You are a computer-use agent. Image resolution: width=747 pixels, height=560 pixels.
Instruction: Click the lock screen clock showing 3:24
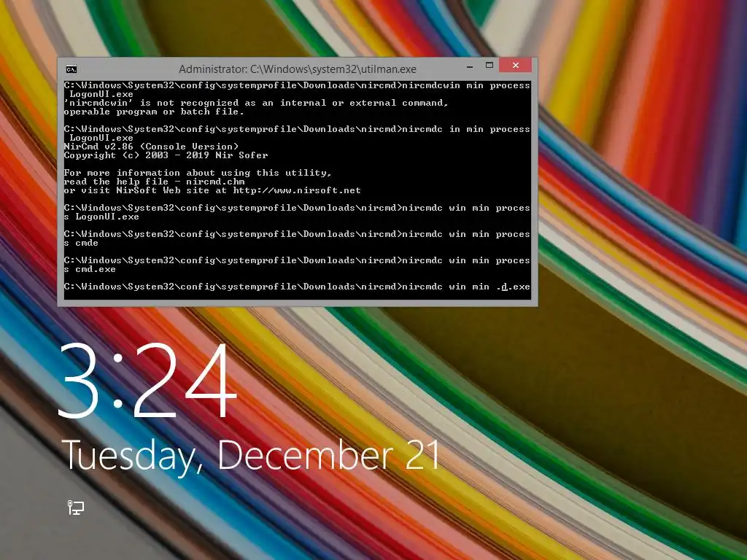(147, 381)
